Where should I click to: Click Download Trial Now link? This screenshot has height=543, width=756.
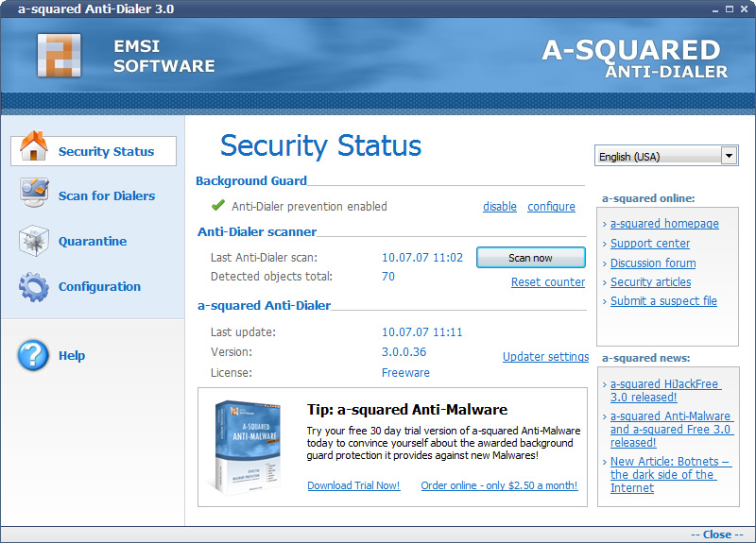tap(353, 485)
